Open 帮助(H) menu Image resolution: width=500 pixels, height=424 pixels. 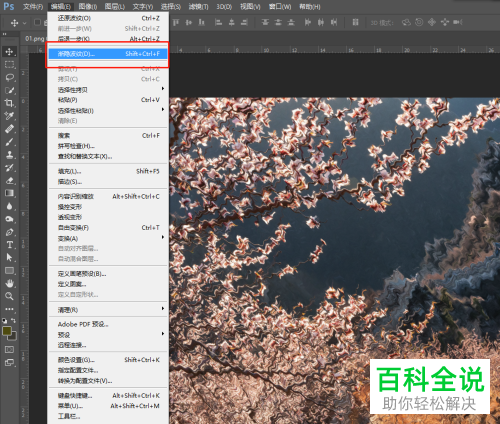coord(310,7)
